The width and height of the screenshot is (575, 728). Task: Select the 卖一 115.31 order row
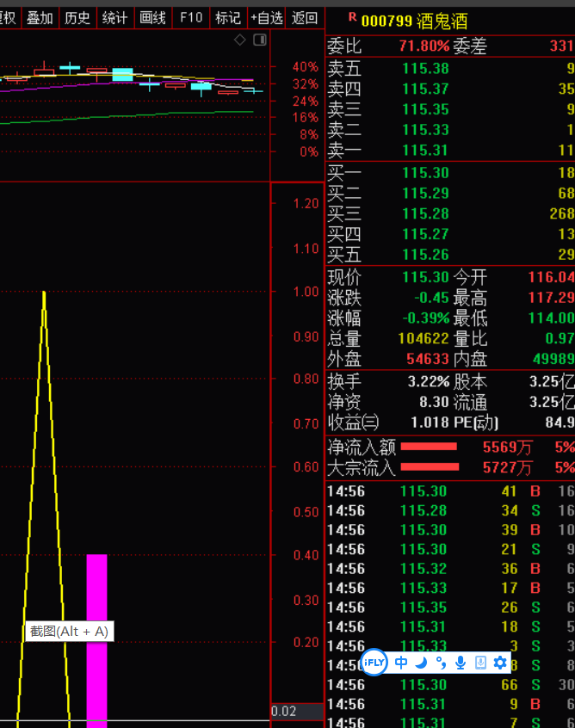point(450,150)
